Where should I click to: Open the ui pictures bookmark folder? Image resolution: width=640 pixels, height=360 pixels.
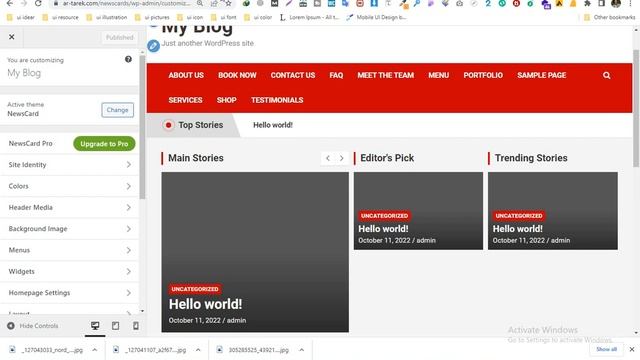click(152, 18)
